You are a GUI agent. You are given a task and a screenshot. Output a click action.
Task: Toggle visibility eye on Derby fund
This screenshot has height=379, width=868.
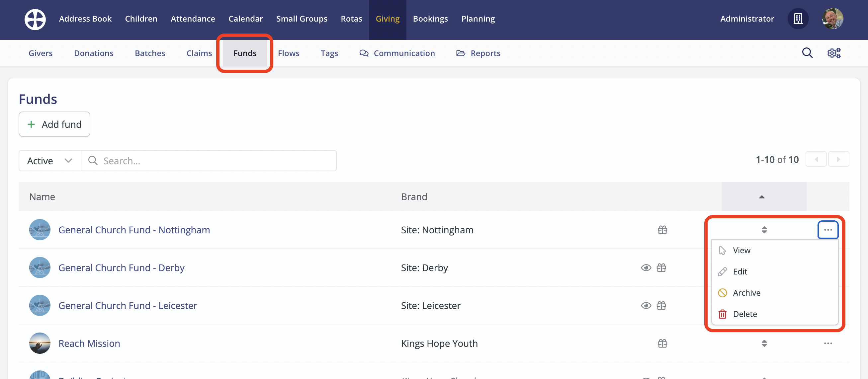(x=646, y=268)
